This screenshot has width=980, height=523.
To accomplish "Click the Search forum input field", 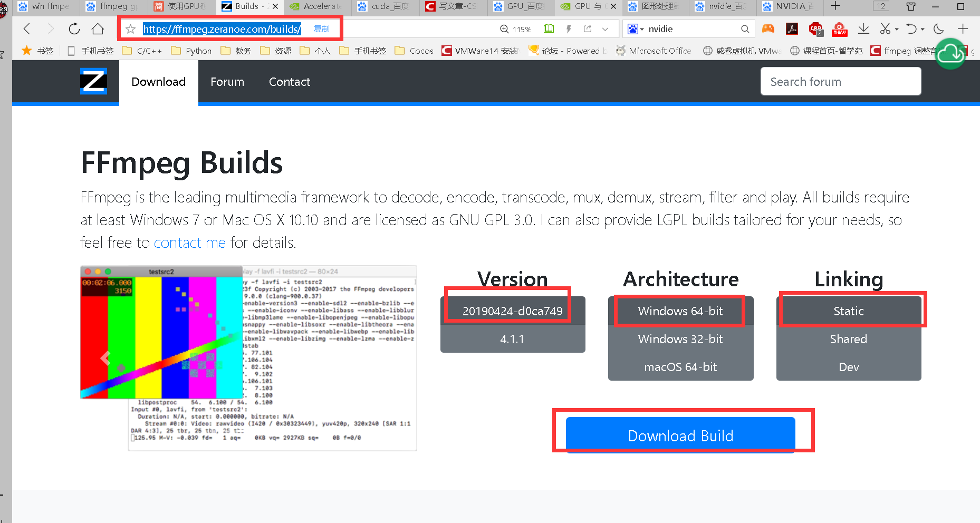I will 841,81.
